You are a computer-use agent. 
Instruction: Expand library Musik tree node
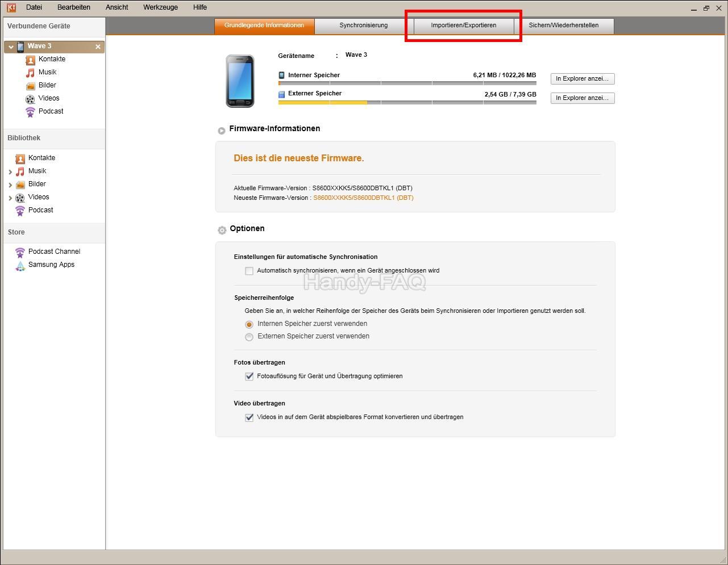point(10,171)
